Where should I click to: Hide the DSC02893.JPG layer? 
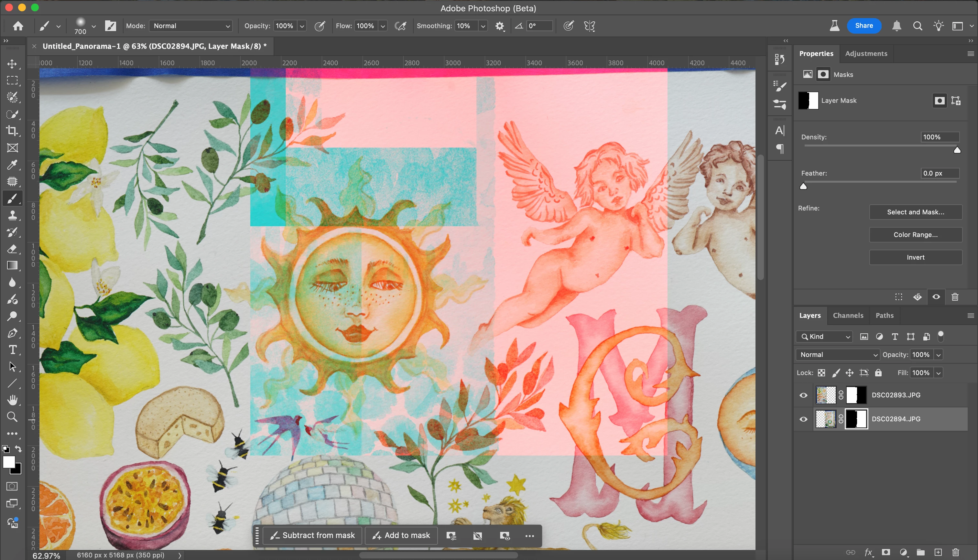click(803, 395)
